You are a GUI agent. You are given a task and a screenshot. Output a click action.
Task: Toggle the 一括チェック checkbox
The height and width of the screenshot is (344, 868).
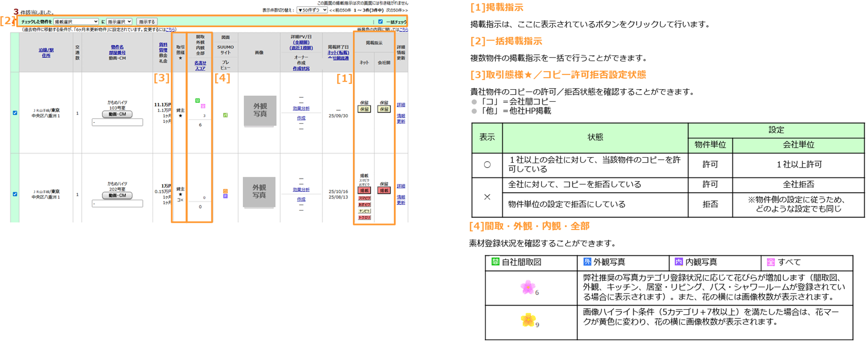(380, 22)
